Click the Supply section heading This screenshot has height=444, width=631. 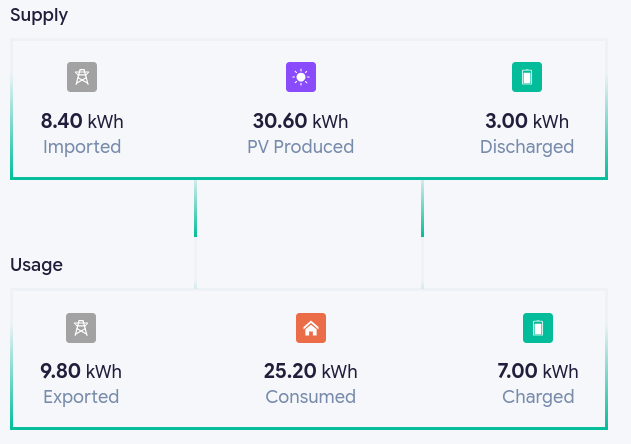39,15
